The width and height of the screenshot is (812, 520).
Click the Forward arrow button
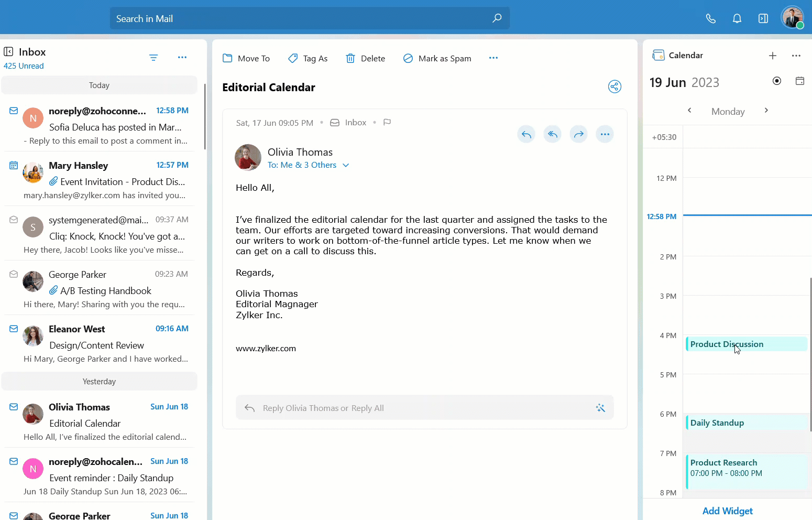[579, 134]
